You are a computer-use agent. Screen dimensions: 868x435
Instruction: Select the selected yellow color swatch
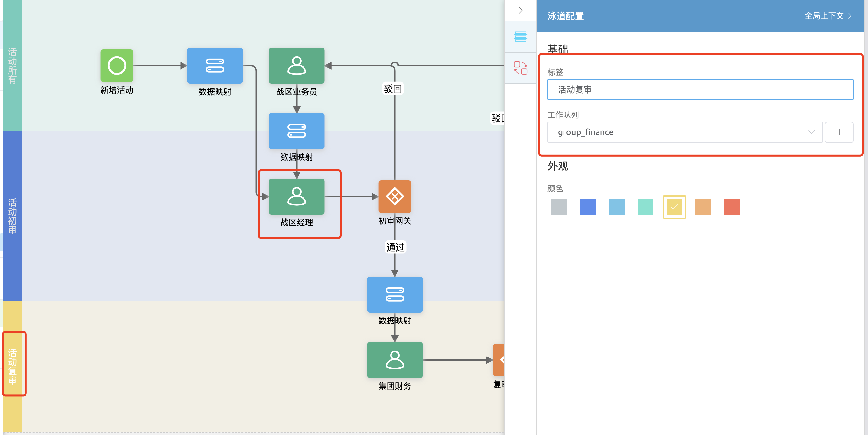pos(674,207)
